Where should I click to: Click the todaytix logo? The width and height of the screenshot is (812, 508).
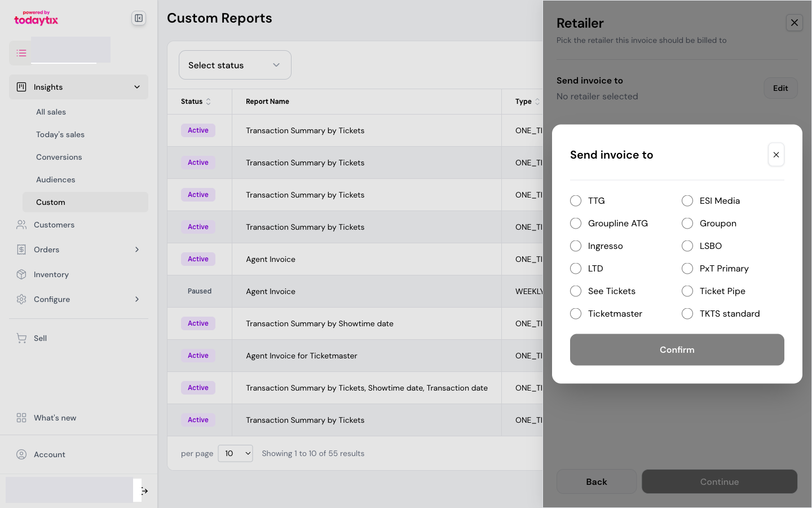[x=36, y=18]
